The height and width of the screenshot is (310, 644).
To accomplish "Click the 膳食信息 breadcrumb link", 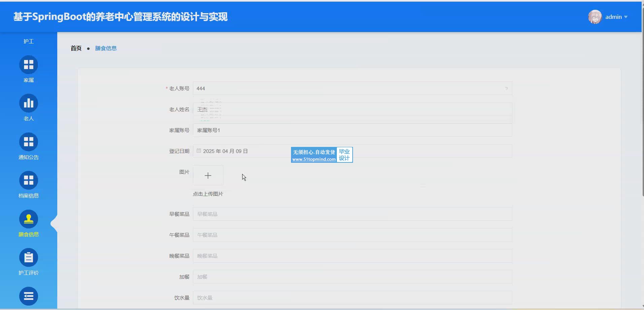I will [x=106, y=48].
